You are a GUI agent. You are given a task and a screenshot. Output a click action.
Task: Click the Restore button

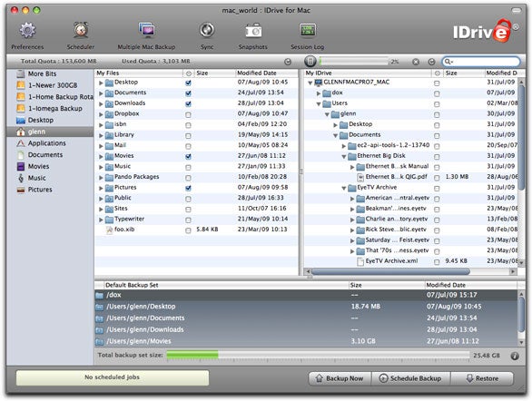[x=482, y=378]
